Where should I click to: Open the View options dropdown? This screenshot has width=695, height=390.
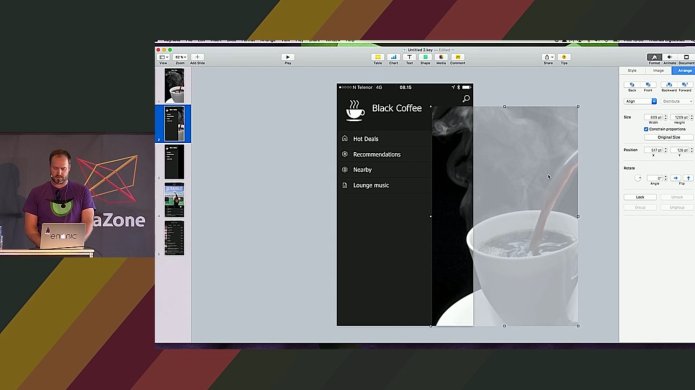(164, 57)
